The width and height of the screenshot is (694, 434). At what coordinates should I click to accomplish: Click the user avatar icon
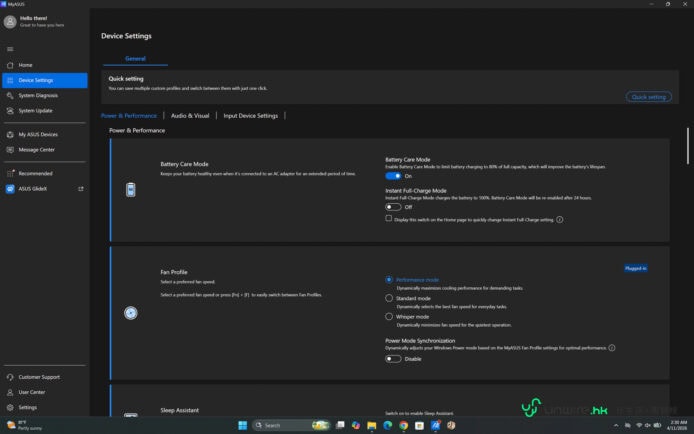pyautogui.click(x=10, y=22)
